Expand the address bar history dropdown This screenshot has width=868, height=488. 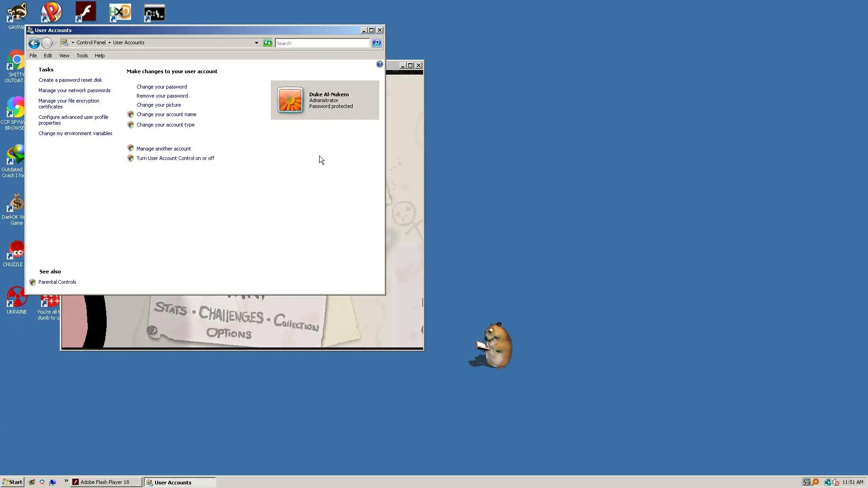coord(256,43)
